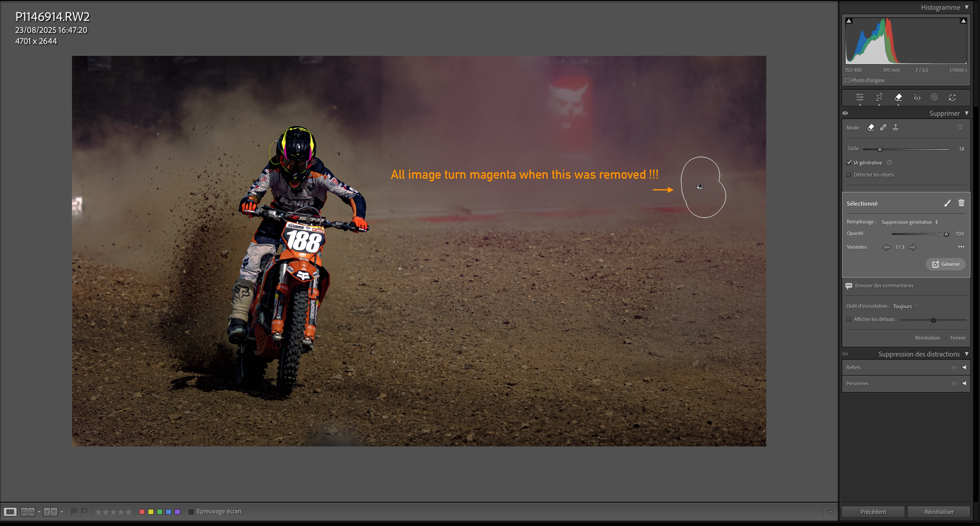Apply the red color label
Viewport: 980px width, 526px height.
tap(142, 512)
